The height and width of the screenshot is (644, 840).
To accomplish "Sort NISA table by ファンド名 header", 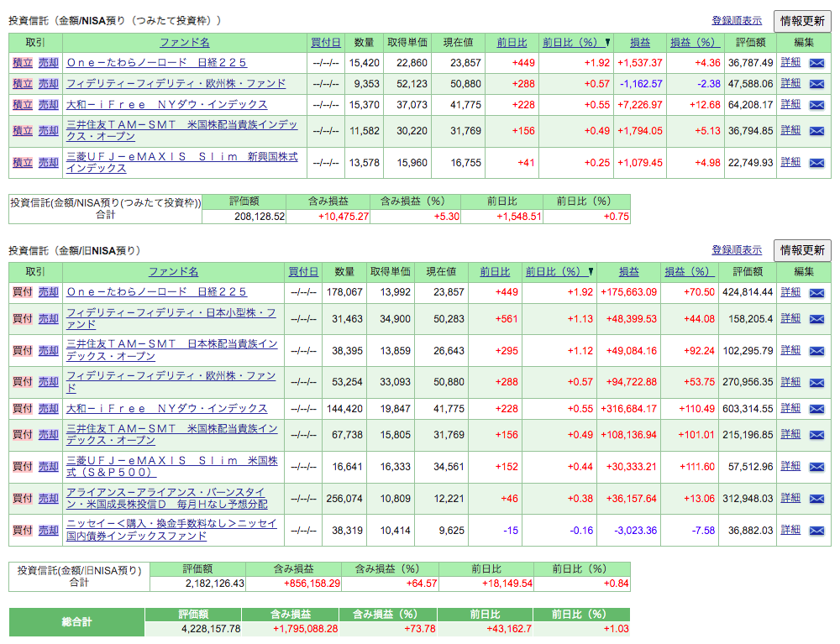I will click(x=184, y=42).
